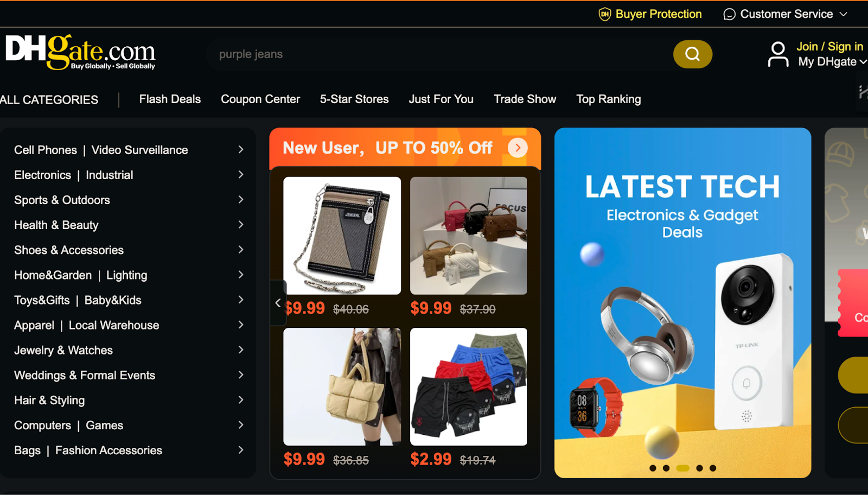
Task: Click the yellow search magnifier button
Action: click(692, 54)
